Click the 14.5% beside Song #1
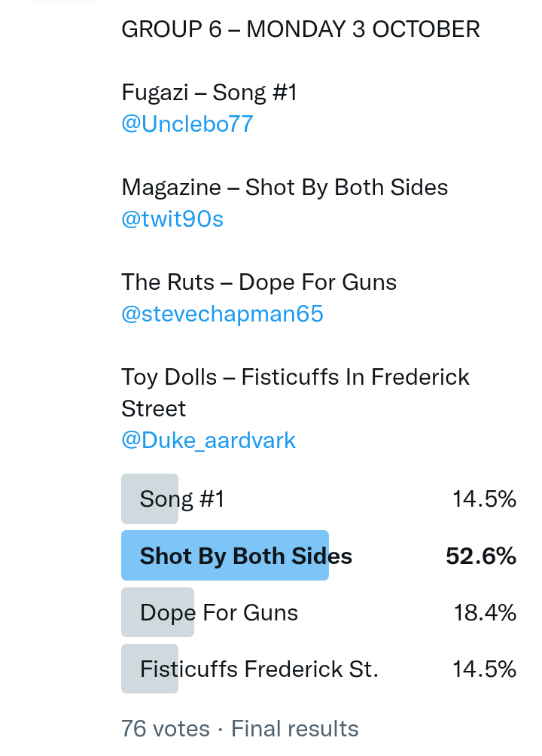This screenshot has height=756, width=542. tap(484, 499)
